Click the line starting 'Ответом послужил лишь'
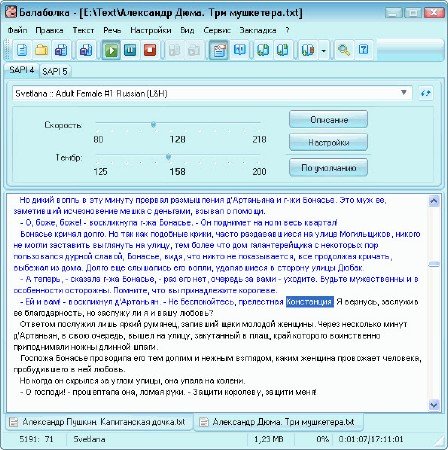The height and width of the screenshot is (450, 448). coord(213,324)
